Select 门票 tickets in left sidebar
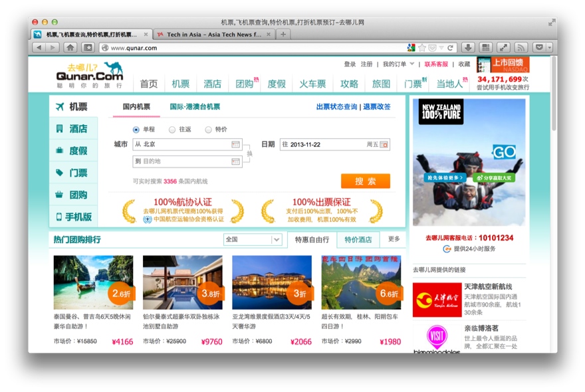 74,173
